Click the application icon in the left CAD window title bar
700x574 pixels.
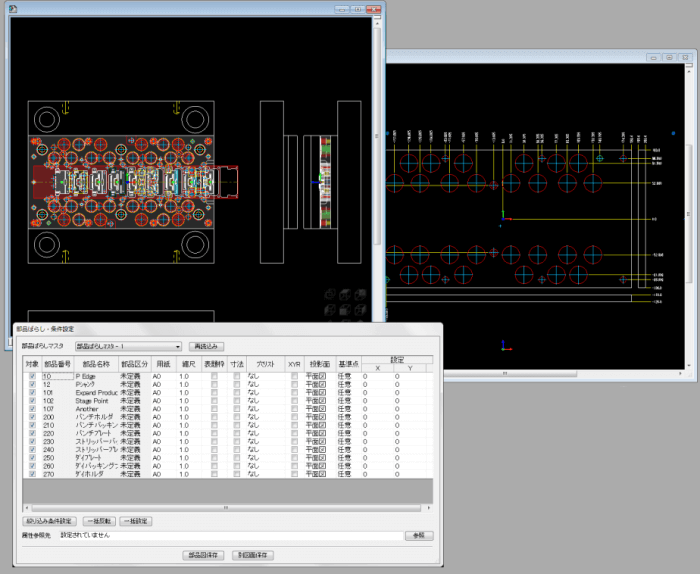pyautogui.click(x=13, y=8)
